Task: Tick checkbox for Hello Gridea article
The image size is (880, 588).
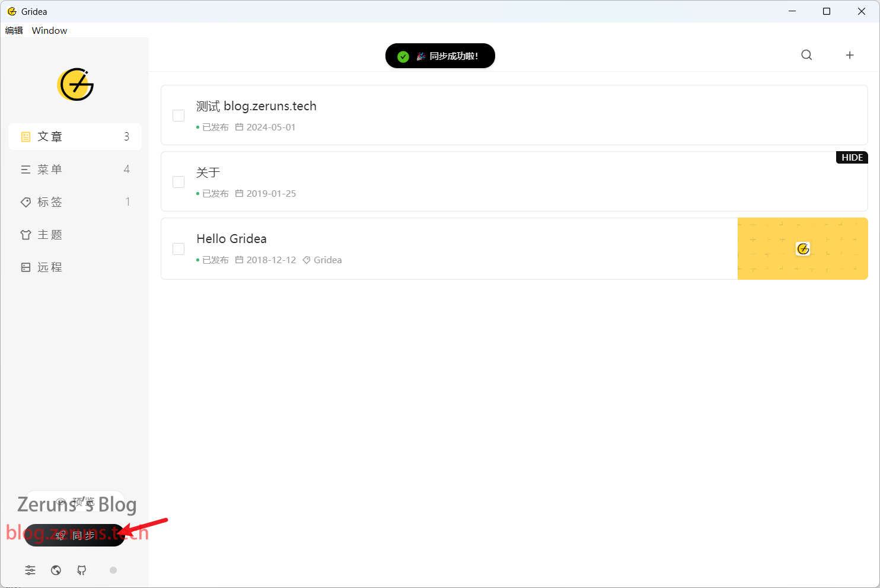Action: [178, 249]
